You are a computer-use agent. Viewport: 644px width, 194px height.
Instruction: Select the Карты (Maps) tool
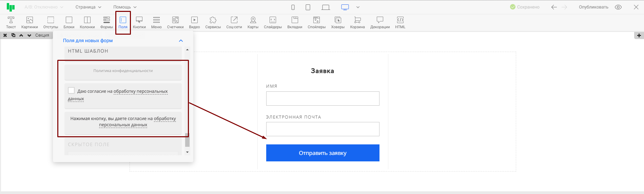coord(253,22)
